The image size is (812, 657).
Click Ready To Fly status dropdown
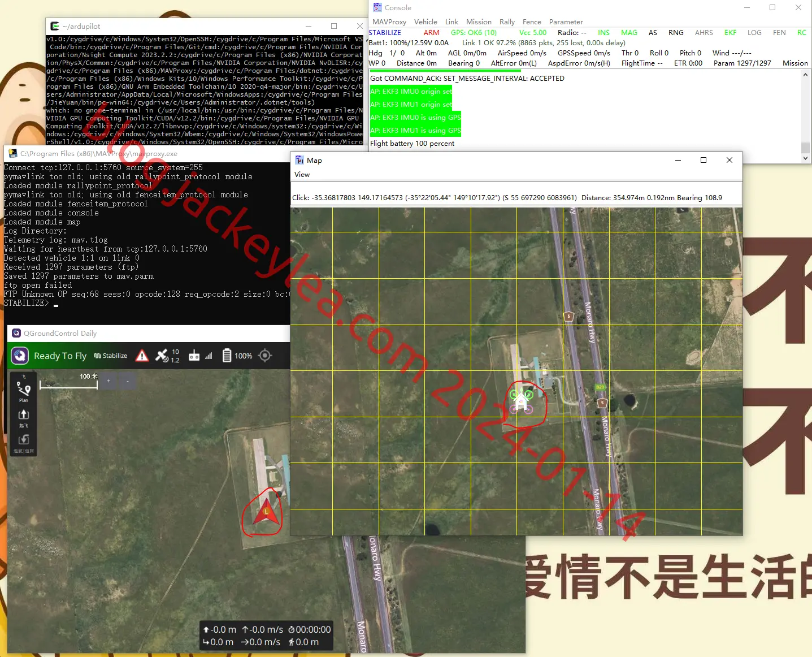pyautogui.click(x=60, y=356)
